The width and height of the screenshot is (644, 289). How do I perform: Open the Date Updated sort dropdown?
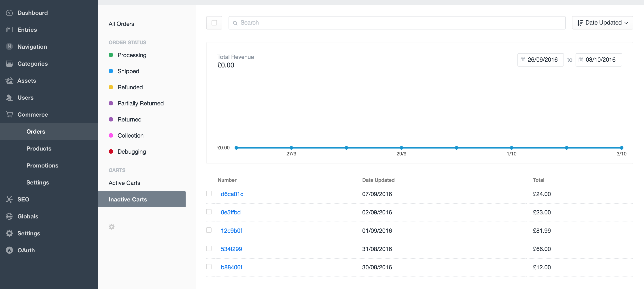(602, 23)
